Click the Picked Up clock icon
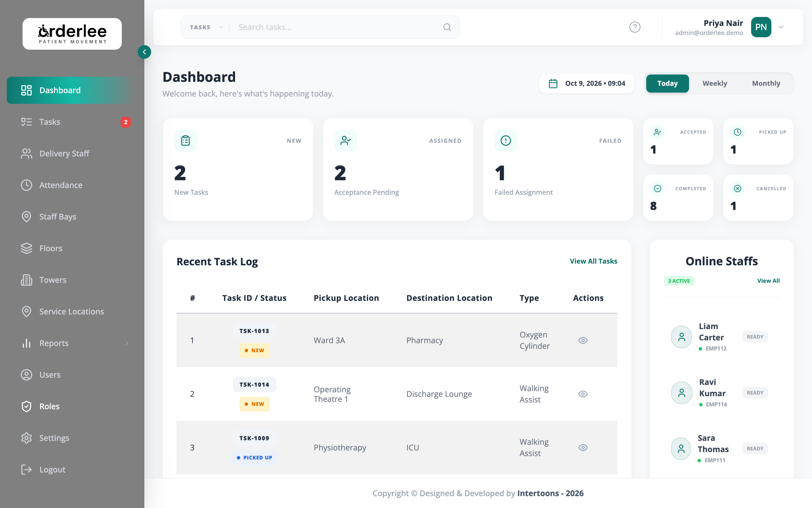Viewport: 812px width, 508px height. point(738,132)
